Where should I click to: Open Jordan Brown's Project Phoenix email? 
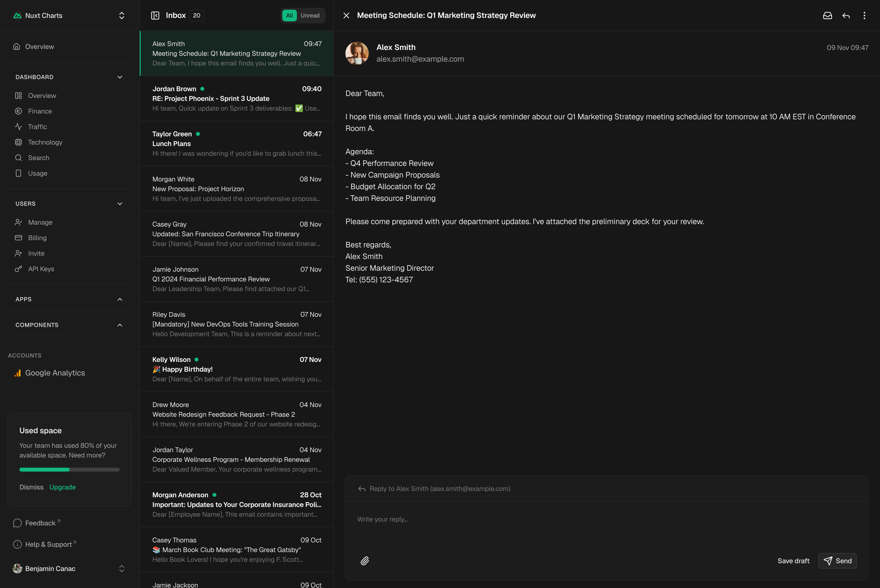[x=236, y=99]
